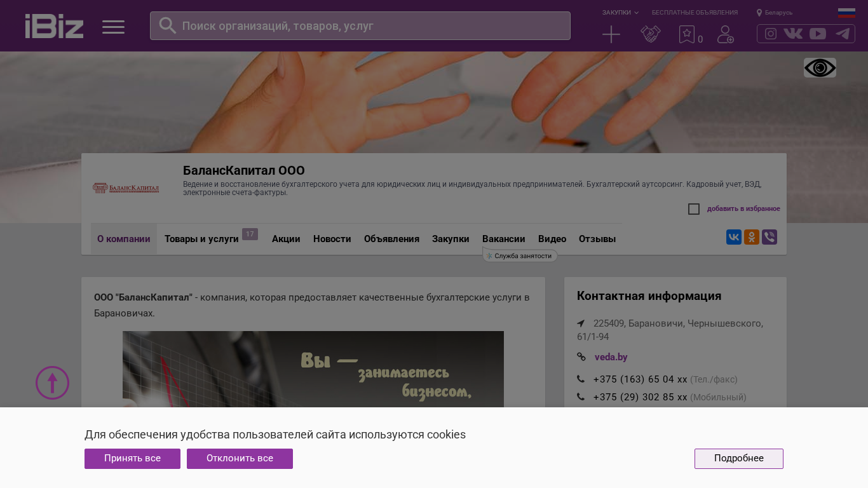The height and width of the screenshot is (488, 868).
Task: Open the veda.by website link
Action: [611, 357]
